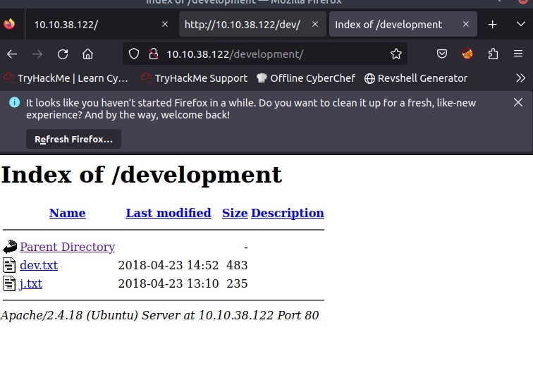List all tabs with the chevron

pyautogui.click(x=521, y=24)
